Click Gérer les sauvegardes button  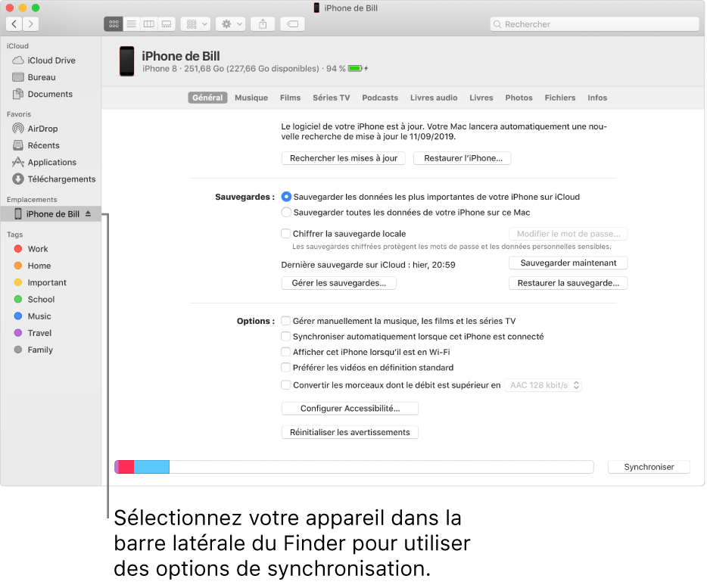(x=338, y=283)
